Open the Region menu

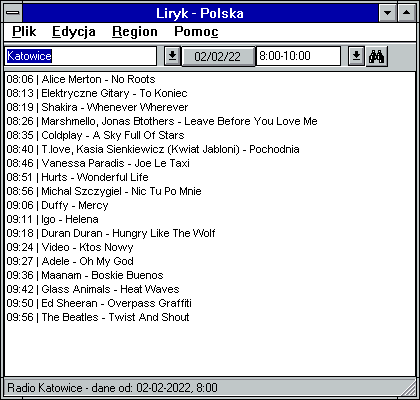135,32
